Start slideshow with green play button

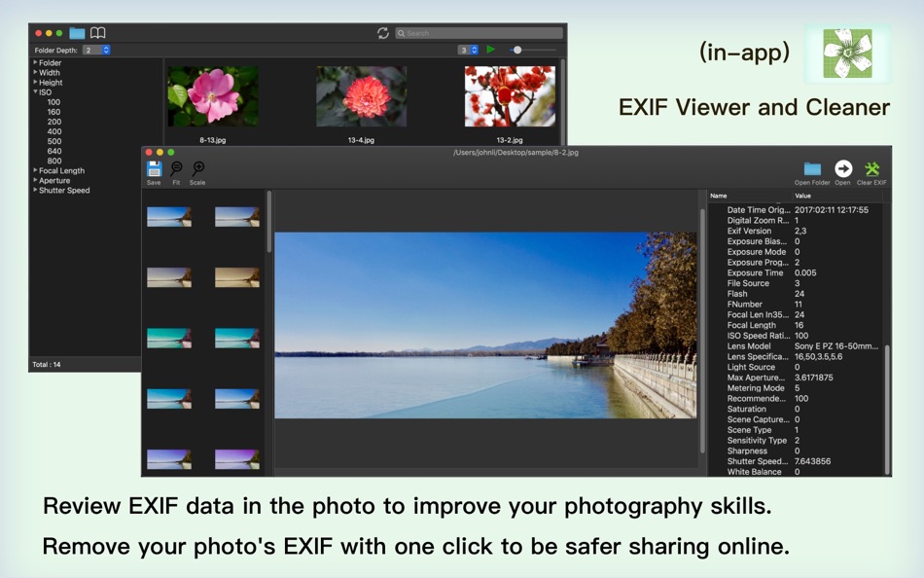click(x=491, y=50)
